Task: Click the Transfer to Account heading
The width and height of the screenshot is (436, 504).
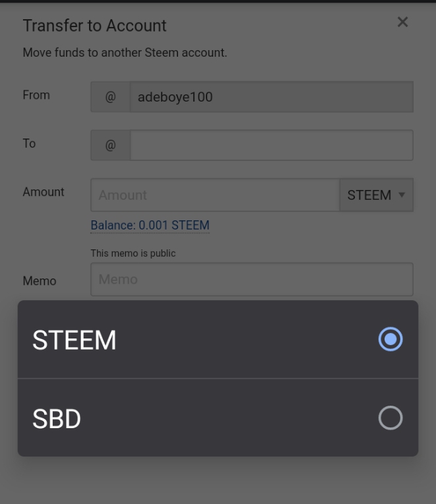Action: pyautogui.click(x=94, y=26)
